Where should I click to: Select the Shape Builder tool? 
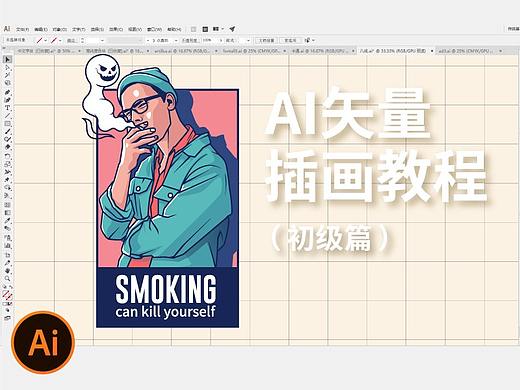click(x=7, y=188)
